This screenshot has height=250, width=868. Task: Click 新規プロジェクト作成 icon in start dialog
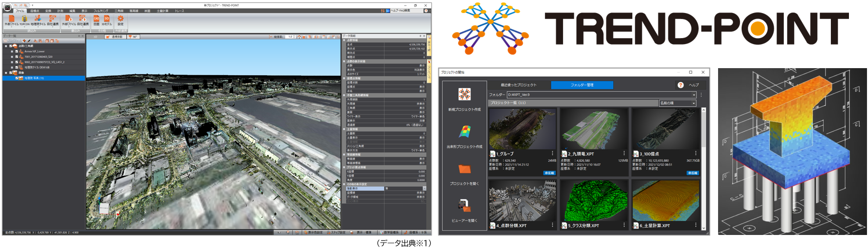coord(464,94)
